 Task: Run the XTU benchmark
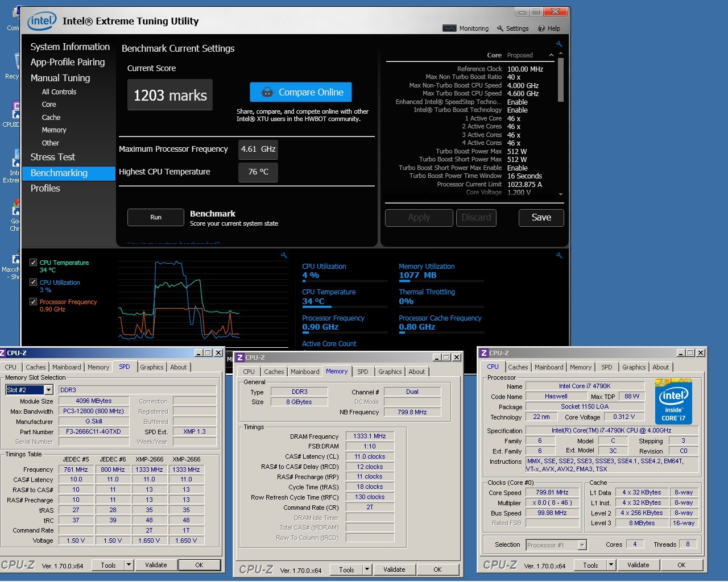[x=156, y=217]
